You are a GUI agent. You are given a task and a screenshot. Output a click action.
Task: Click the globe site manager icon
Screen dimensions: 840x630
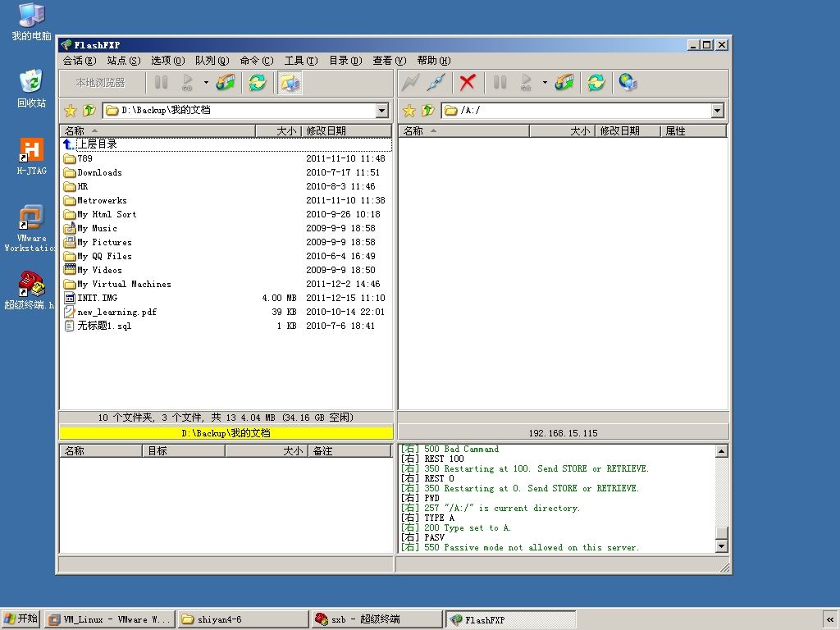(628, 83)
